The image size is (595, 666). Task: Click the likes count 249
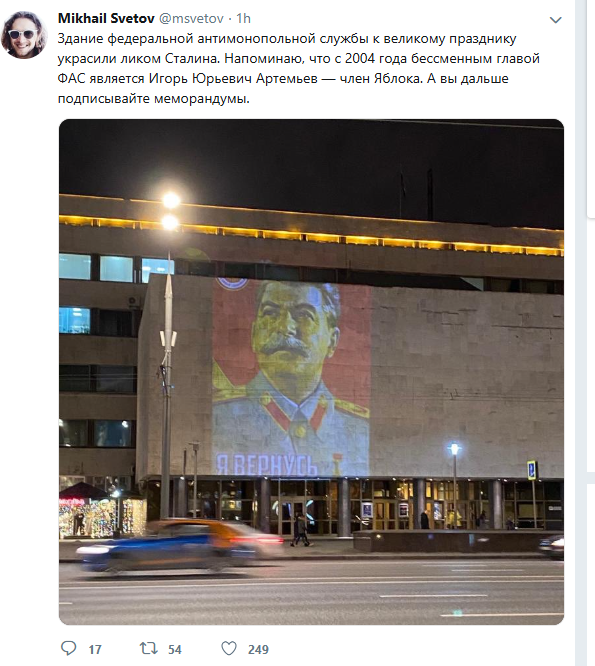pos(258,649)
